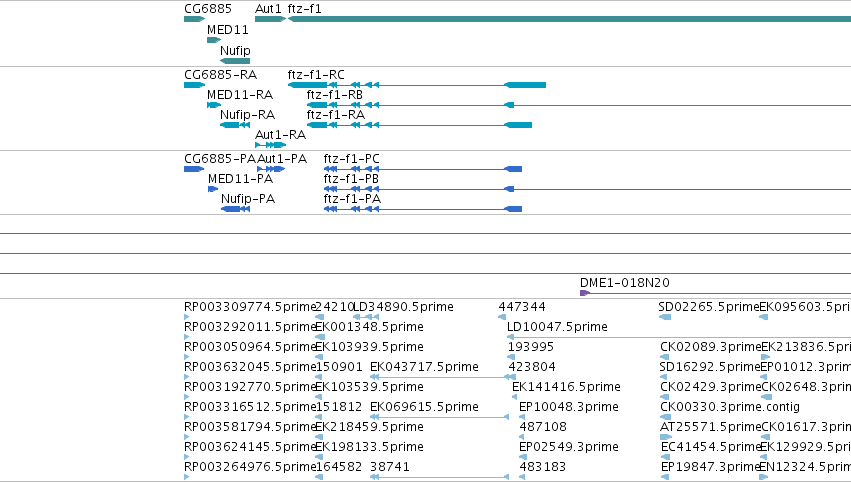Select the CG6885-RA transcript label
This screenshot has height=482, width=851.
tap(220, 75)
